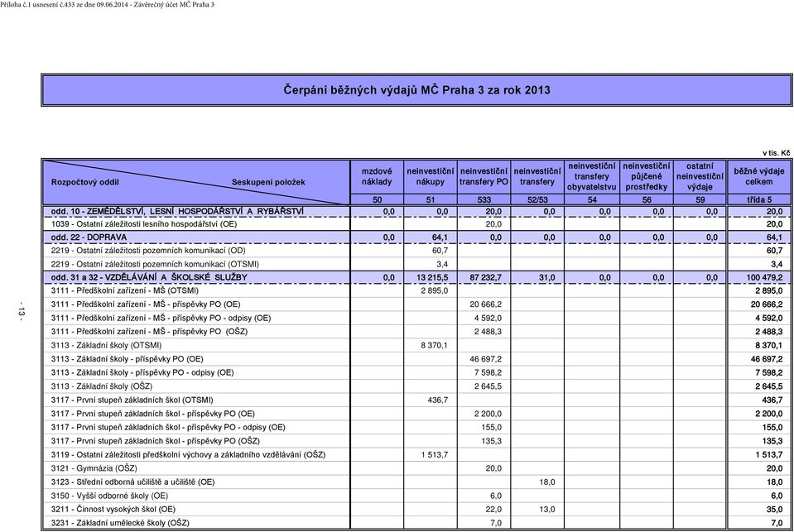794x532 pixels.
Task: Select row '3150 - Vyšší odborné školy (OE)'
Action: pos(416,496)
